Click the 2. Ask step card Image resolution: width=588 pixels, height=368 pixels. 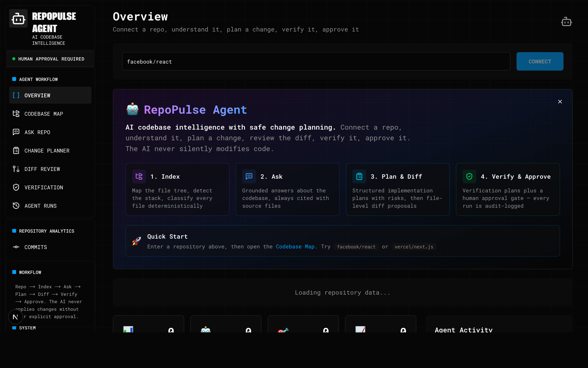click(x=287, y=189)
